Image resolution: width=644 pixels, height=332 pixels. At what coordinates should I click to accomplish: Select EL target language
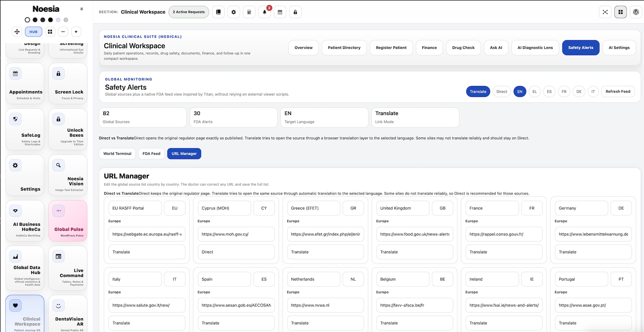click(x=534, y=92)
